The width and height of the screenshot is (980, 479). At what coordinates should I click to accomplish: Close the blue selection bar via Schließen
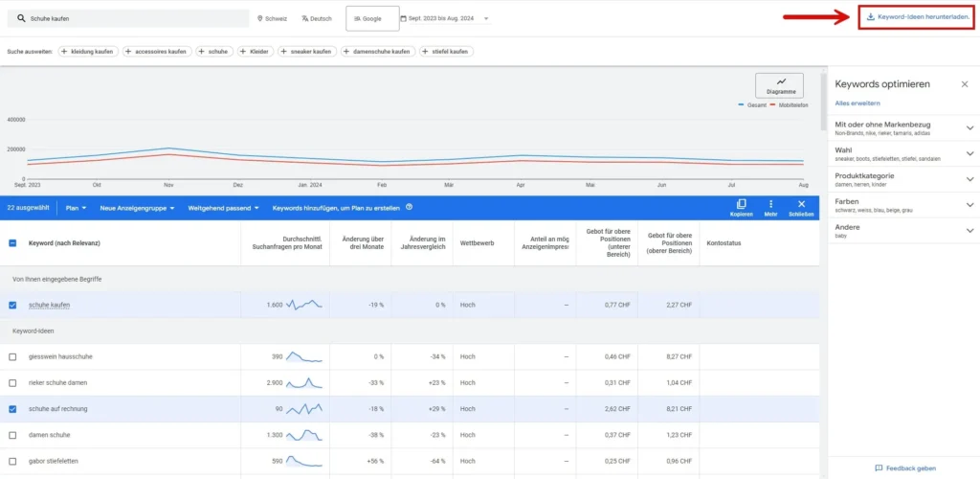click(802, 205)
